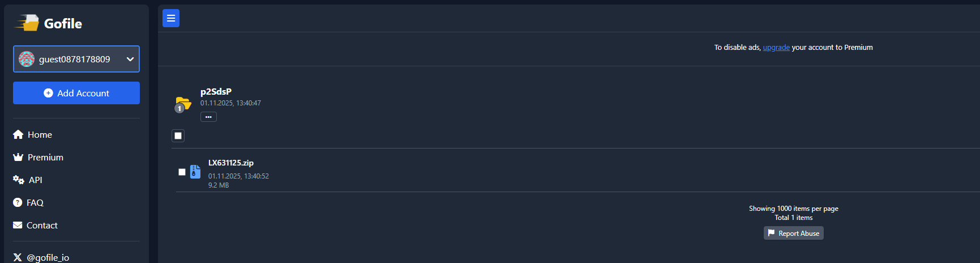Click the guest account avatar icon

[x=27, y=59]
